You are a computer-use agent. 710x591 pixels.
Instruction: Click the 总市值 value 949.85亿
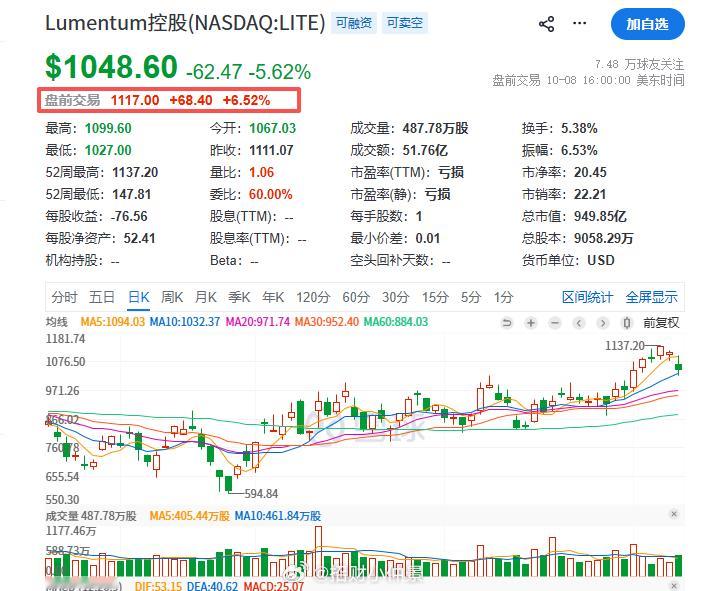pyautogui.click(x=600, y=216)
